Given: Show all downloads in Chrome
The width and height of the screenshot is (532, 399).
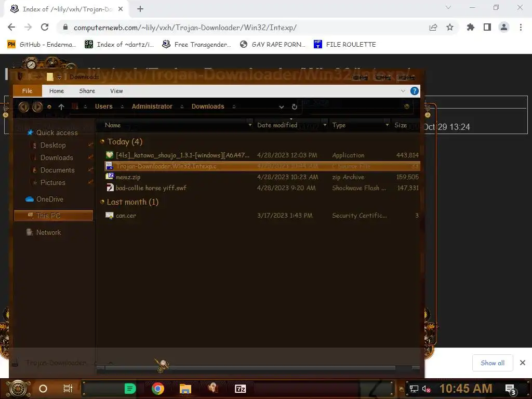Looking at the screenshot, I should coord(493,363).
